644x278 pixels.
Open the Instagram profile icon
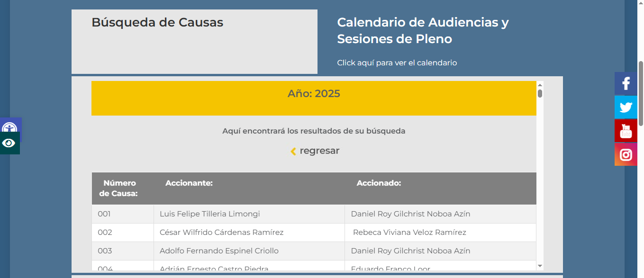[626, 154]
